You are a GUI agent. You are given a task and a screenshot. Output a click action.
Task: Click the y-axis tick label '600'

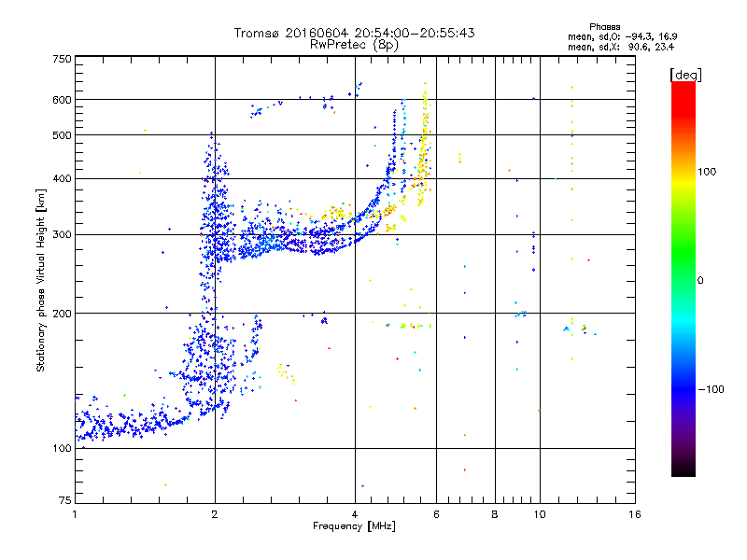click(x=63, y=100)
